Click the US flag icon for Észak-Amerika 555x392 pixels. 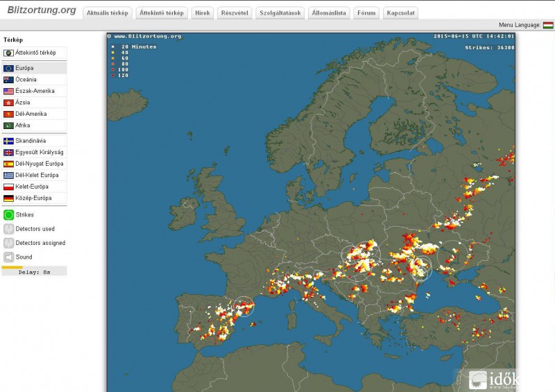[8, 92]
